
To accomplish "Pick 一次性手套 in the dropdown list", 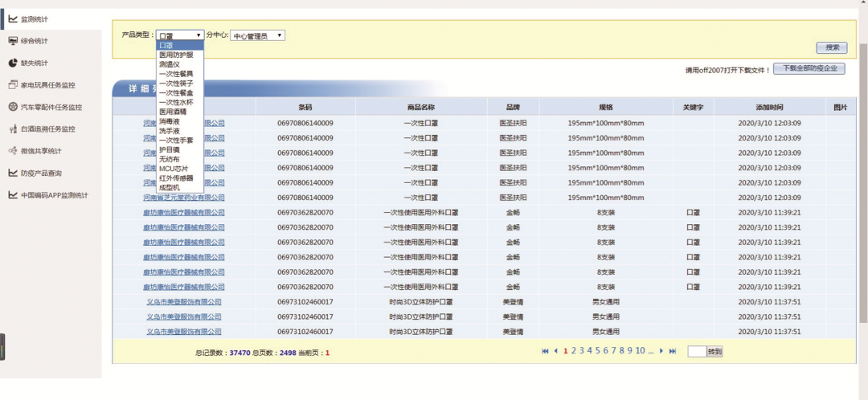I will coord(180,140).
